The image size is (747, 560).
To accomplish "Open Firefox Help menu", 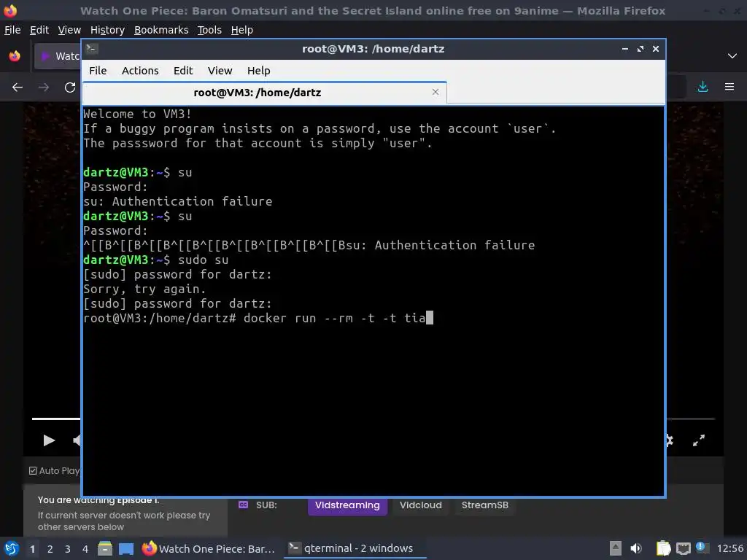I will coord(241,30).
